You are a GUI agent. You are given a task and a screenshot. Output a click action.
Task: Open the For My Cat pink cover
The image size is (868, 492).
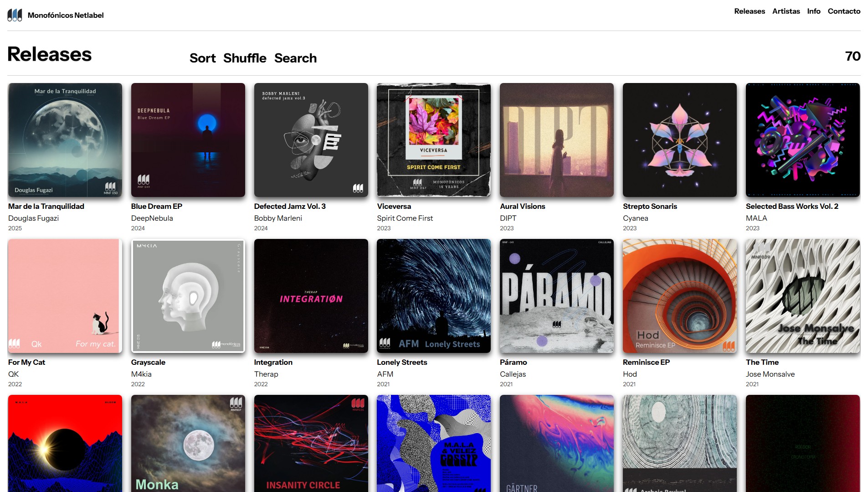(65, 296)
